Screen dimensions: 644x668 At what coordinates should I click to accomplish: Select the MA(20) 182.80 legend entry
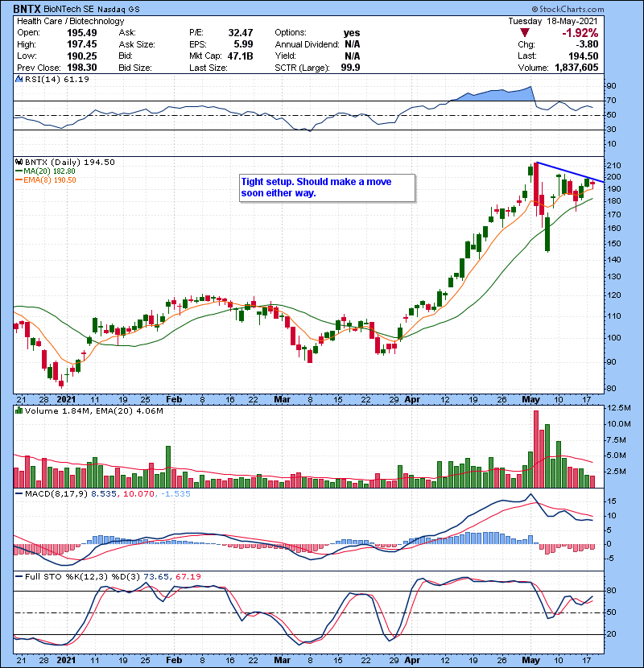[45, 171]
